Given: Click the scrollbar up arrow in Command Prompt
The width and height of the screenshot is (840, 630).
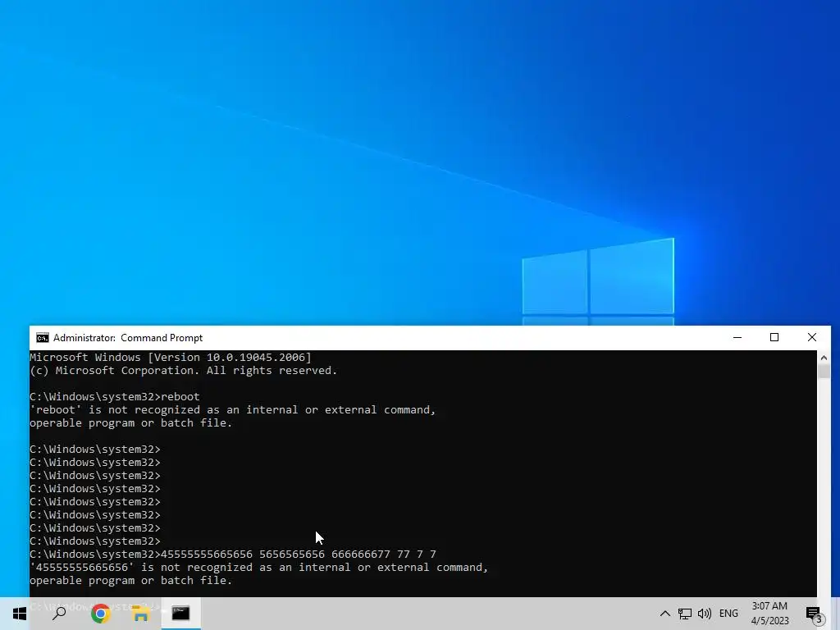Looking at the screenshot, I should pos(824,358).
